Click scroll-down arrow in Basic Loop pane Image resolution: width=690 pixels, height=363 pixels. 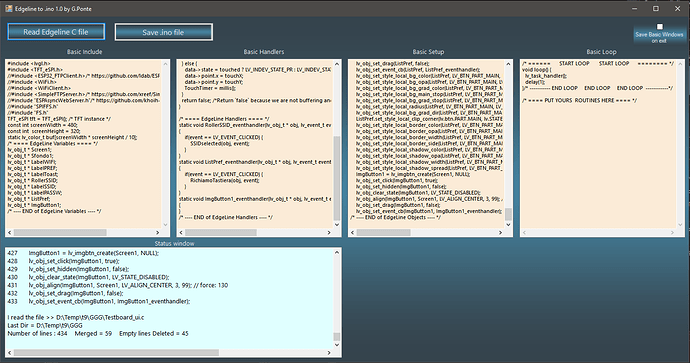click(x=680, y=225)
